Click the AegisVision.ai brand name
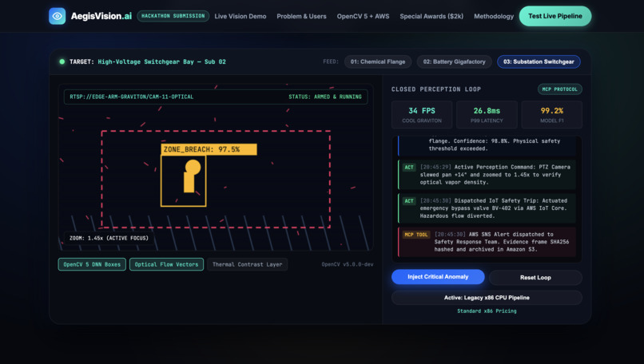Viewport: 644px width, 364px height. coord(101,16)
